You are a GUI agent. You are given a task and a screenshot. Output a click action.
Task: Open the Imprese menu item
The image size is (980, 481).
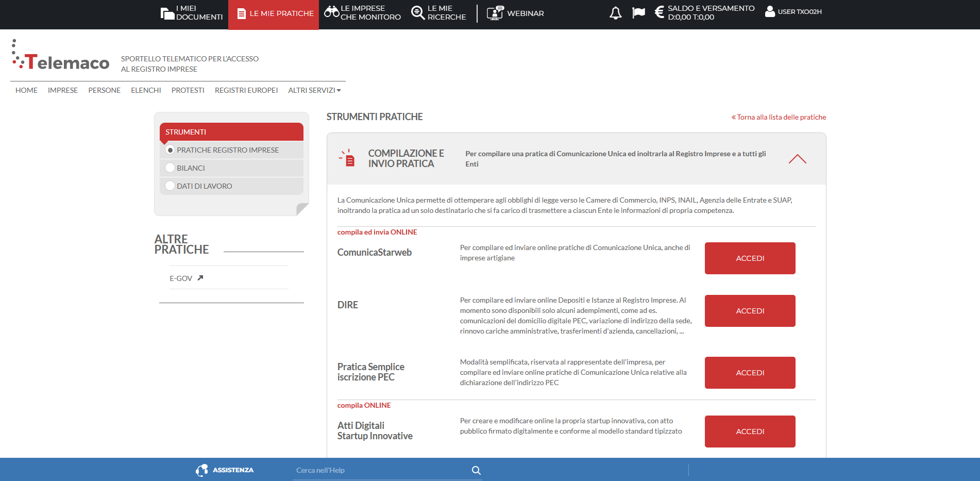63,90
